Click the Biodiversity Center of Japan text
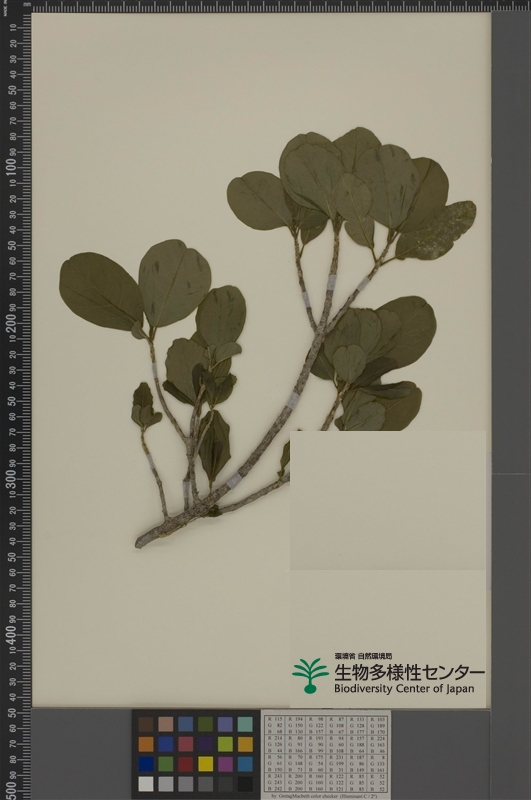Image resolution: width=531 pixels, height=800 pixels. click(x=404, y=689)
